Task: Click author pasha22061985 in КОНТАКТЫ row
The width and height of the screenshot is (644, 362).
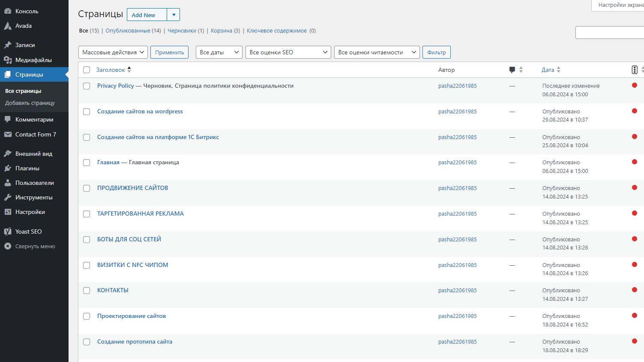Action: tap(457, 290)
